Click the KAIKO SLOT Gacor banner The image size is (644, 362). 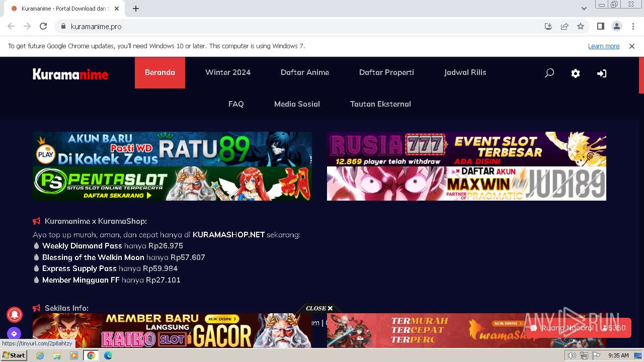(x=172, y=330)
